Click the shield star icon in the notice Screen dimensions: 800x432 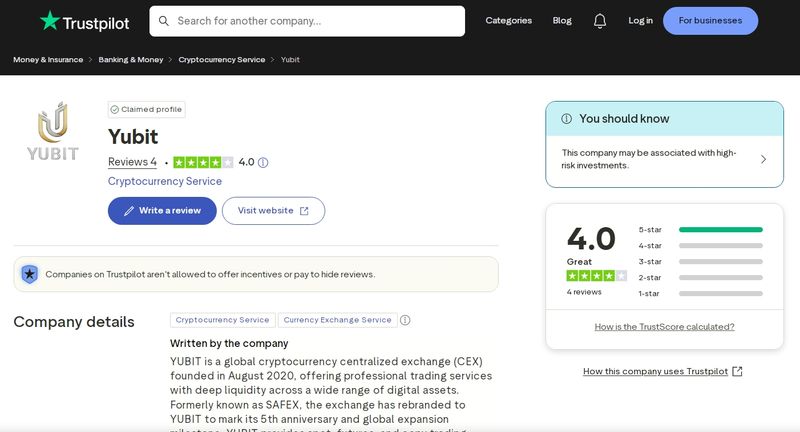[x=30, y=274]
